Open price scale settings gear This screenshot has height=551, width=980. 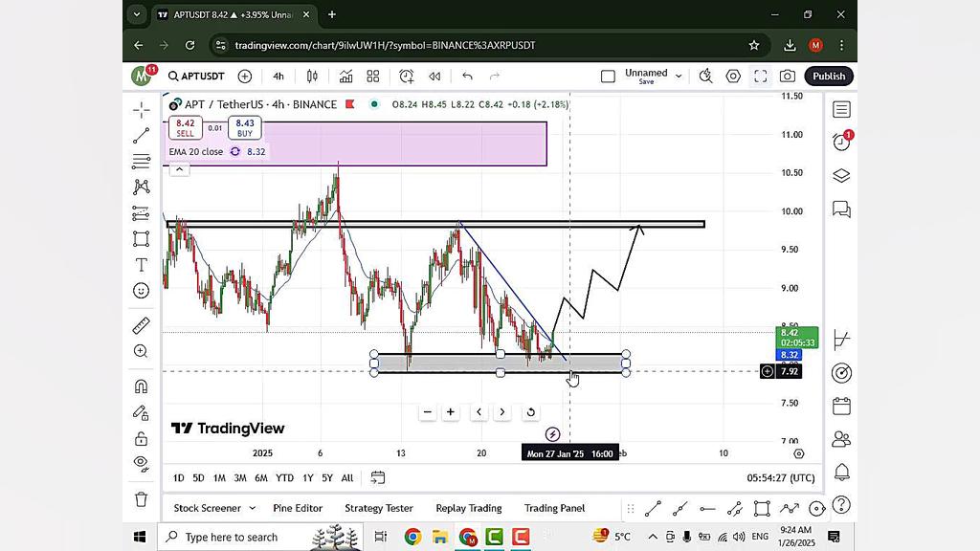click(x=799, y=453)
